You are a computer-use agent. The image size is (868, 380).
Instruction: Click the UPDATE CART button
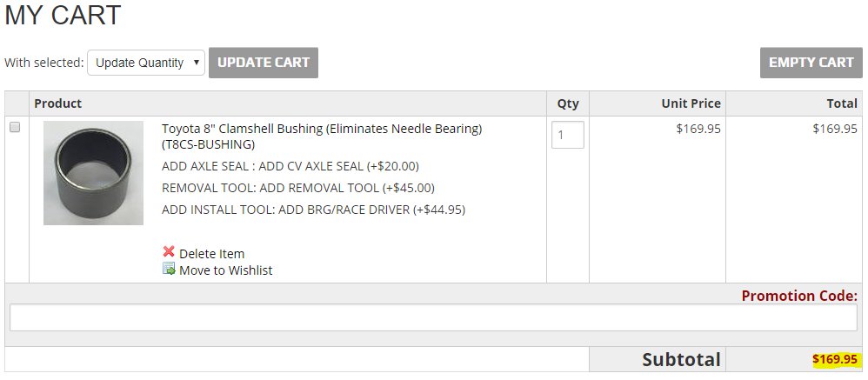264,63
